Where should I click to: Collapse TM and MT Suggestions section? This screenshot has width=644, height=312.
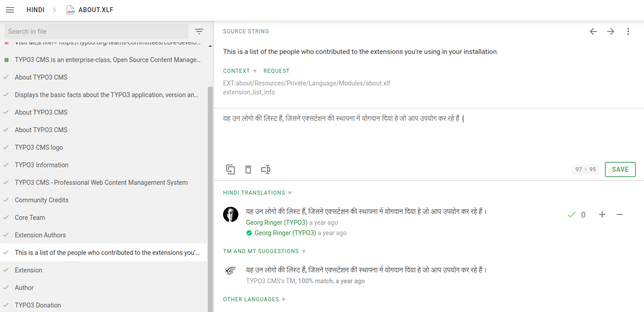pyautogui.click(x=264, y=251)
